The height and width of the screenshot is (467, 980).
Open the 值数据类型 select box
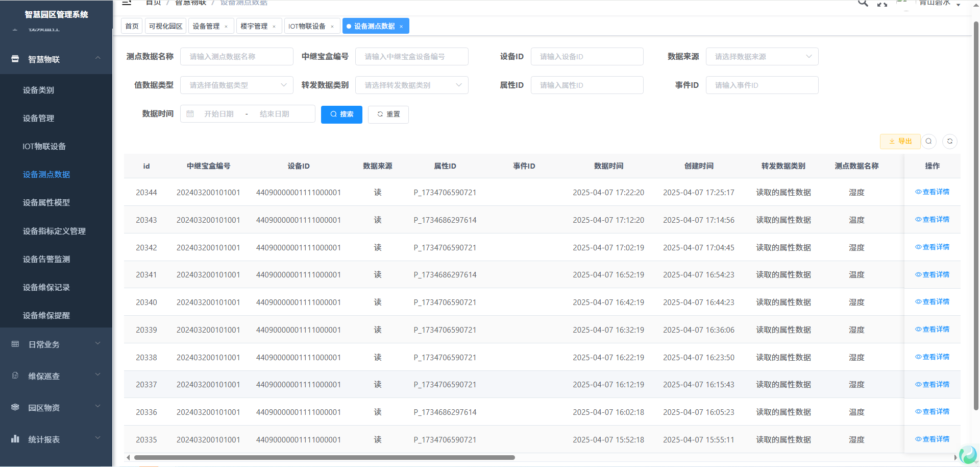(236, 85)
